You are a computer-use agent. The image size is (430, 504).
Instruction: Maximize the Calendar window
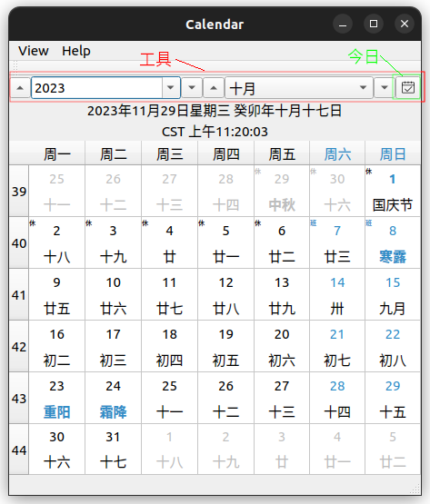point(374,24)
